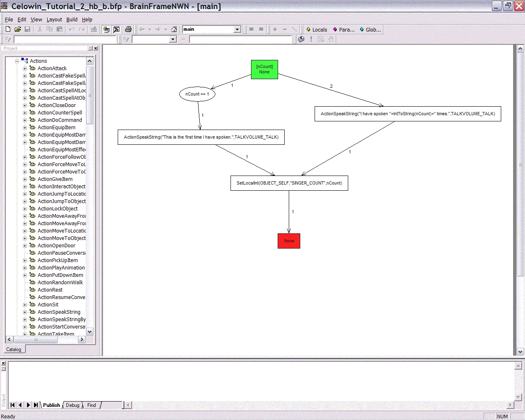Image resolution: width=525 pixels, height=420 pixels.
Task: Open the main flowchart dropdown
Action: [x=237, y=30]
